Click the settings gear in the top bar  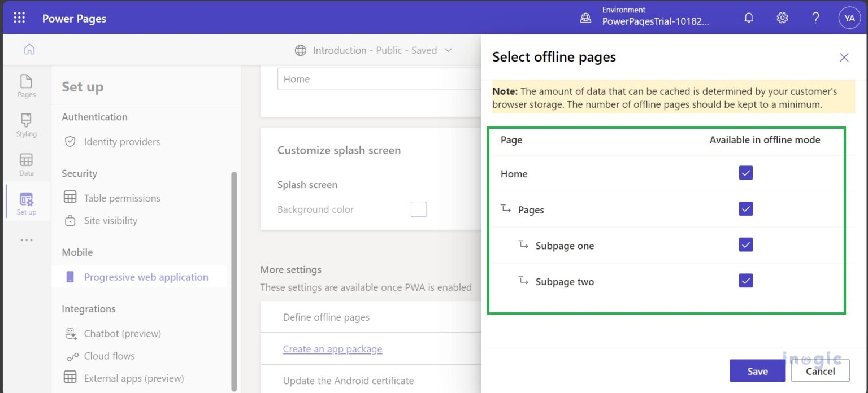point(782,18)
